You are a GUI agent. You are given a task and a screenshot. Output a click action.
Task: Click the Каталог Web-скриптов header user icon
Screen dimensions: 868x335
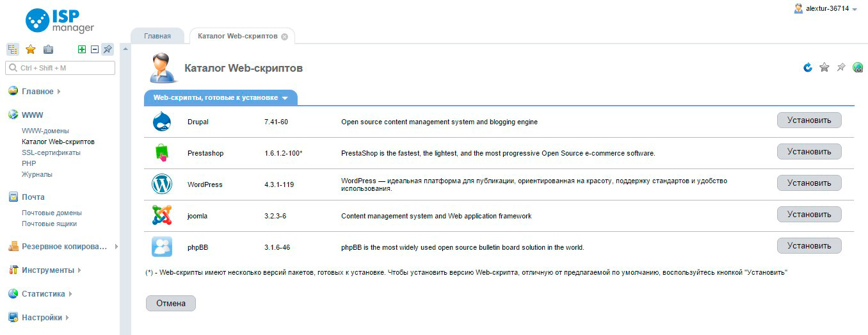point(163,68)
